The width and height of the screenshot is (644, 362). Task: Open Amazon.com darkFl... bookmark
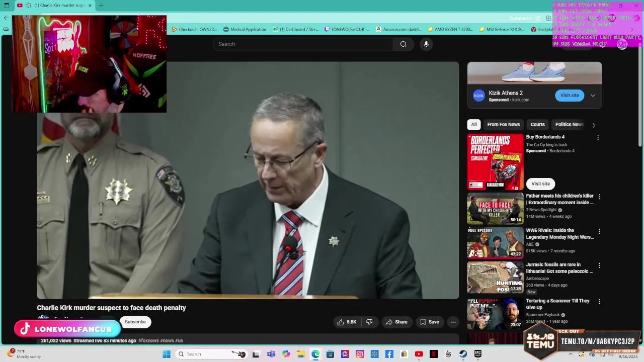[399, 29]
